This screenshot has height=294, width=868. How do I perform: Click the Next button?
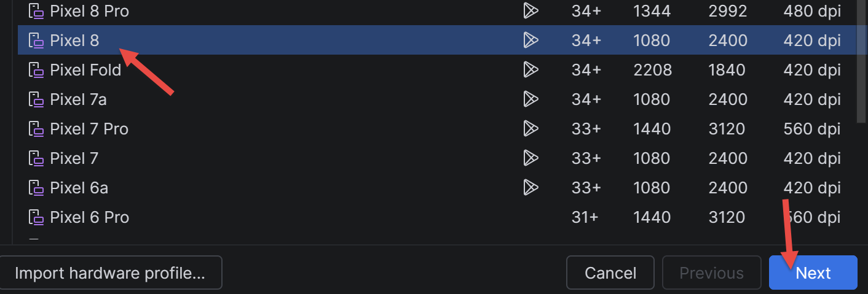click(x=813, y=273)
